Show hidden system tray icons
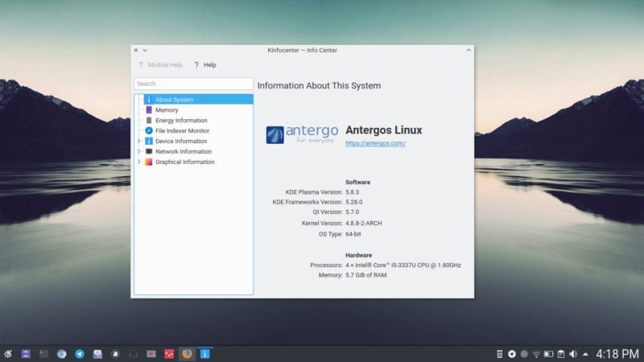 (586, 354)
